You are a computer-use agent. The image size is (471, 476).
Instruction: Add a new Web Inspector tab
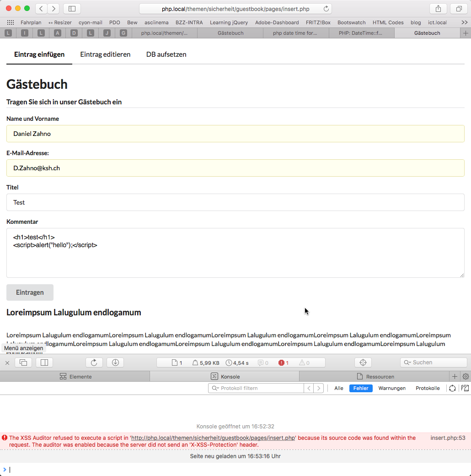click(x=455, y=377)
